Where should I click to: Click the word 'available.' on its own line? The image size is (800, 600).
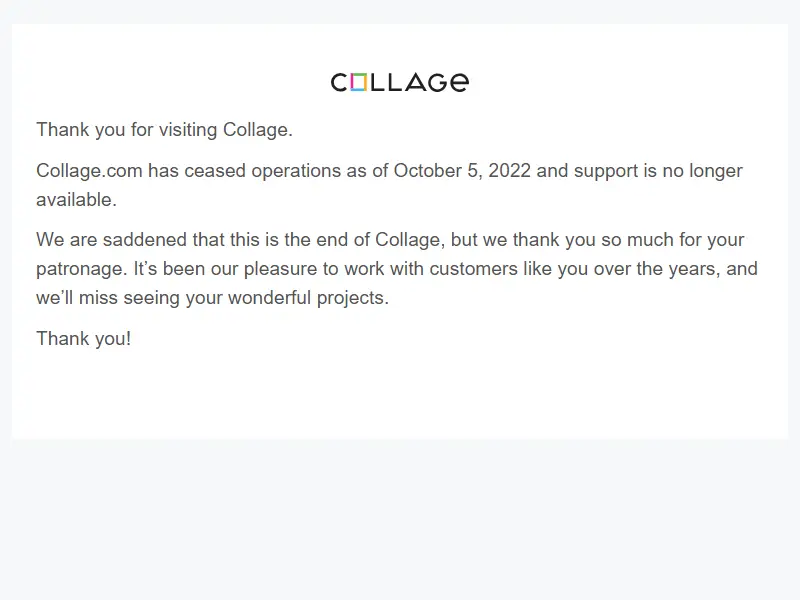(x=77, y=199)
